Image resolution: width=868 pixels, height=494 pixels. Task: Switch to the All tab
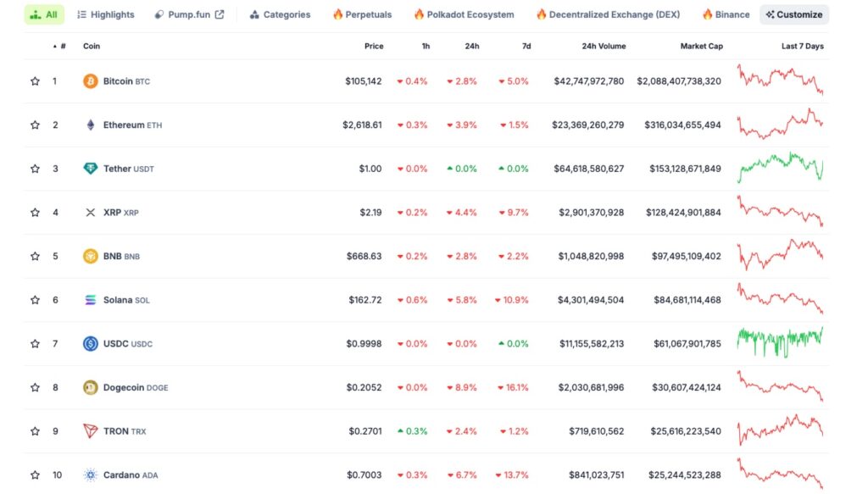(x=43, y=14)
